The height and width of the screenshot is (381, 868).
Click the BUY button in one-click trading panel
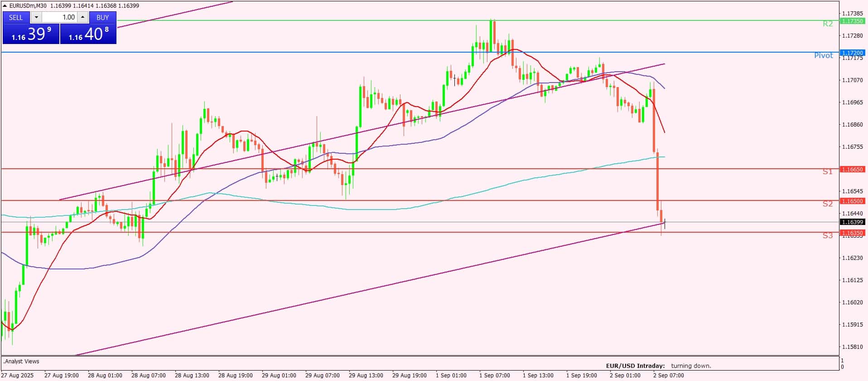point(103,17)
